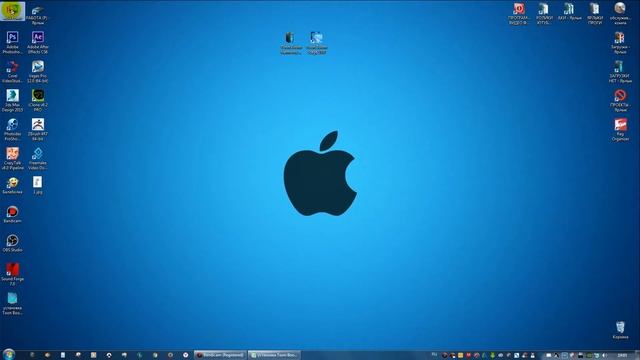Select the left icon above the Apple logo
The height and width of the screenshot is (360, 640).
pyautogui.click(x=291, y=43)
